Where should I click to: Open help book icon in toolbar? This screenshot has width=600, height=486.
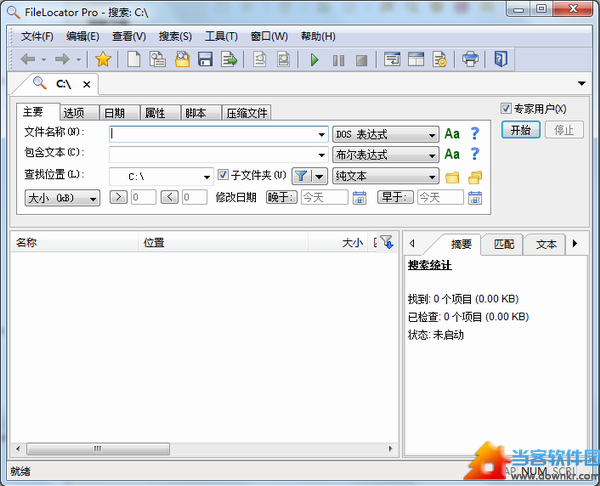[x=501, y=59]
